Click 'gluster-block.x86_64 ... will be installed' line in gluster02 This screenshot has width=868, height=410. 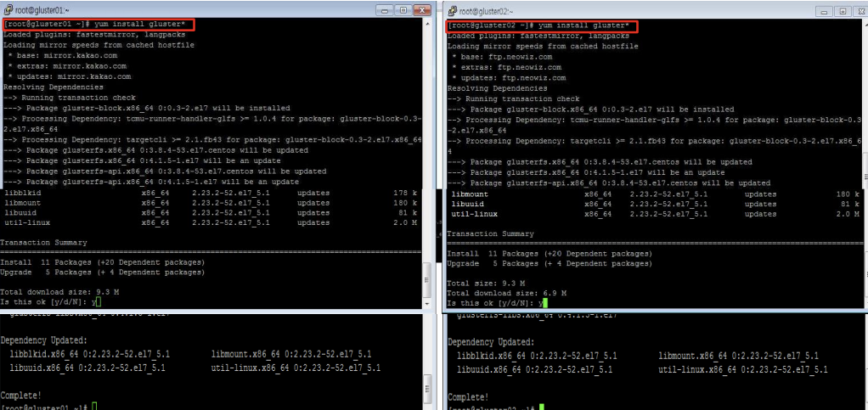pos(590,109)
